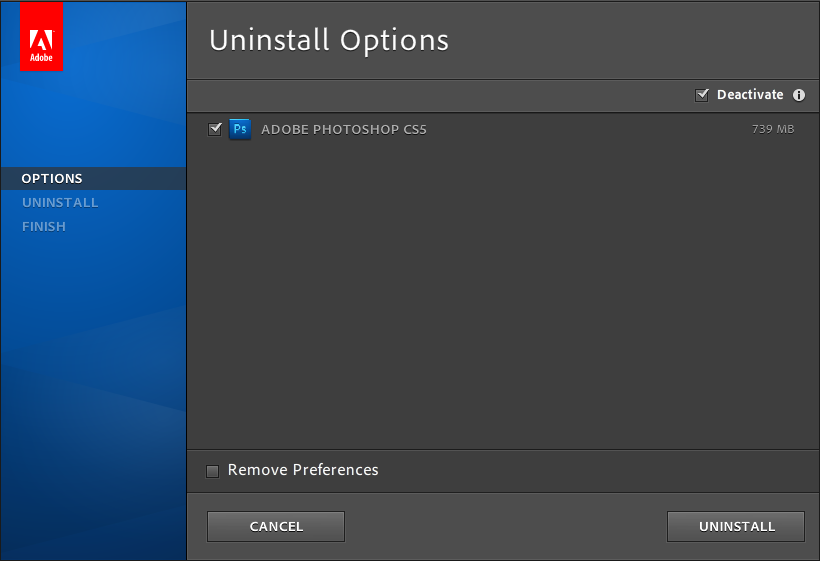Click empty space in the product list
The width and height of the screenshot is (820, 561).
pyautogui.click(x=500, y=300)
